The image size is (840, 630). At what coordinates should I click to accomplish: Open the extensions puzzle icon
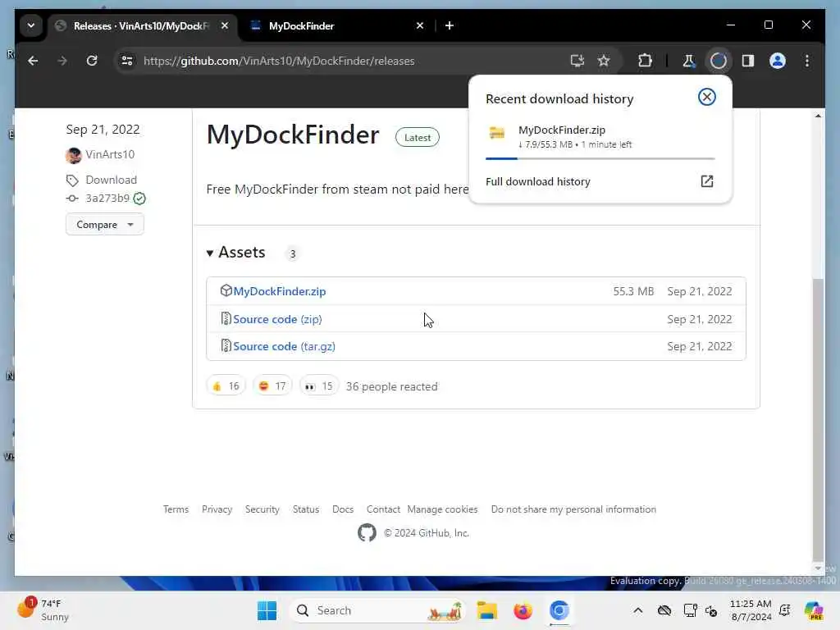pos(645,61)
